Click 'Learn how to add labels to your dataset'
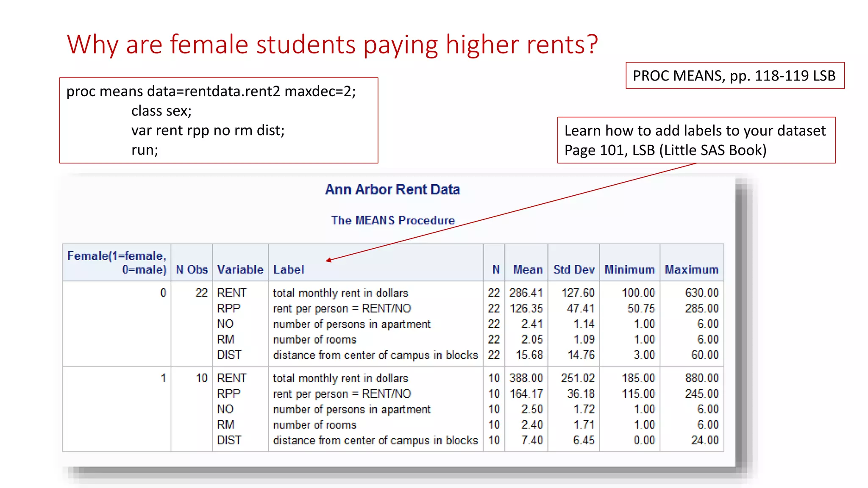Image resolution: width=868 pixels, height=488 pixels. point(695,131)
